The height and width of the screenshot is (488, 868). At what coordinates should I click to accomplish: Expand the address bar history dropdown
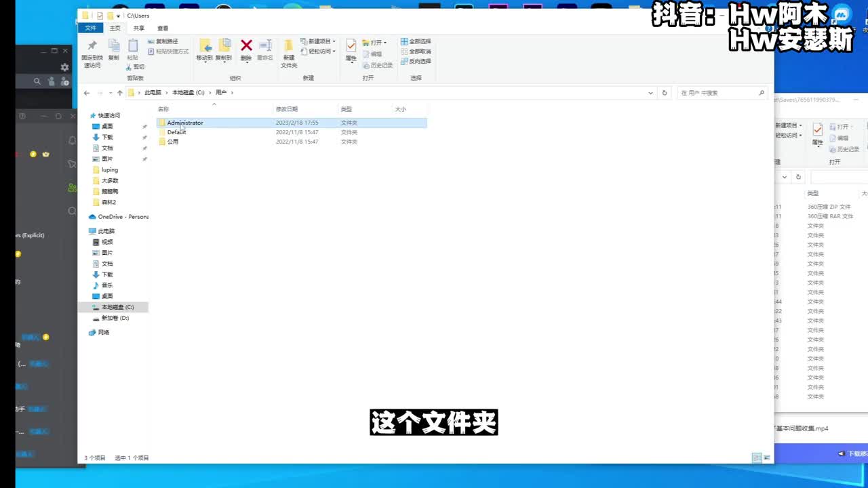tap(651, 93)
